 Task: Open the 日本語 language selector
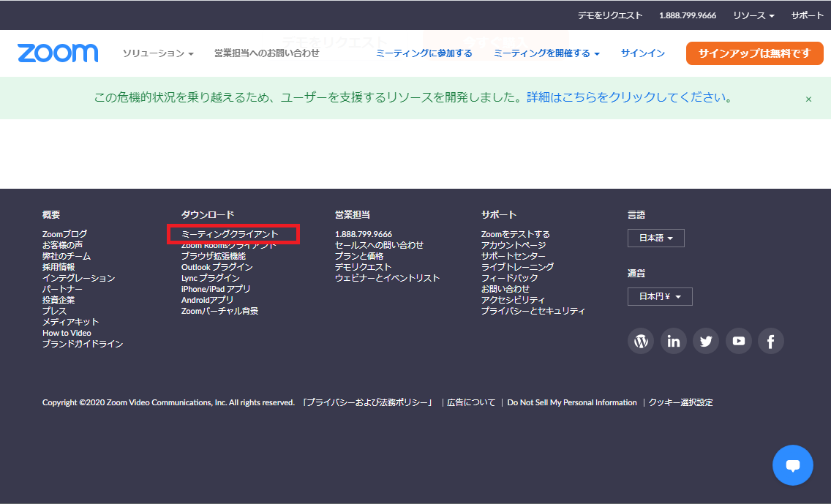[x=656, y=238]
